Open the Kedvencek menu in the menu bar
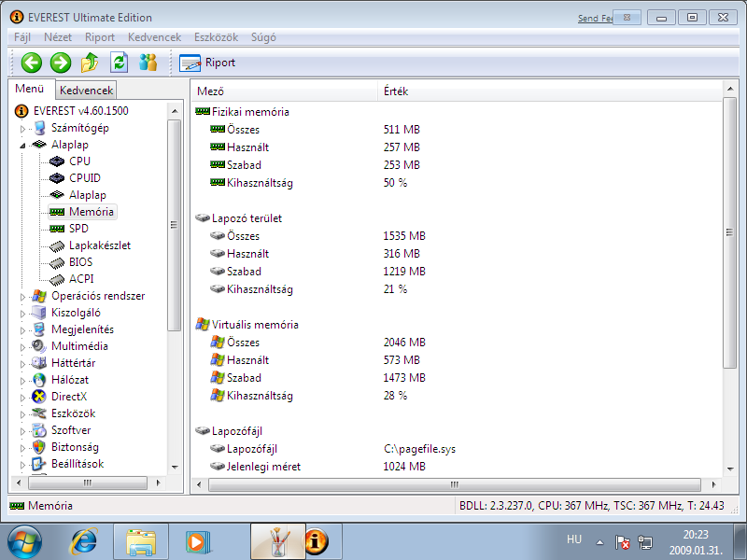The image size is (747, 560). point(154,37)
